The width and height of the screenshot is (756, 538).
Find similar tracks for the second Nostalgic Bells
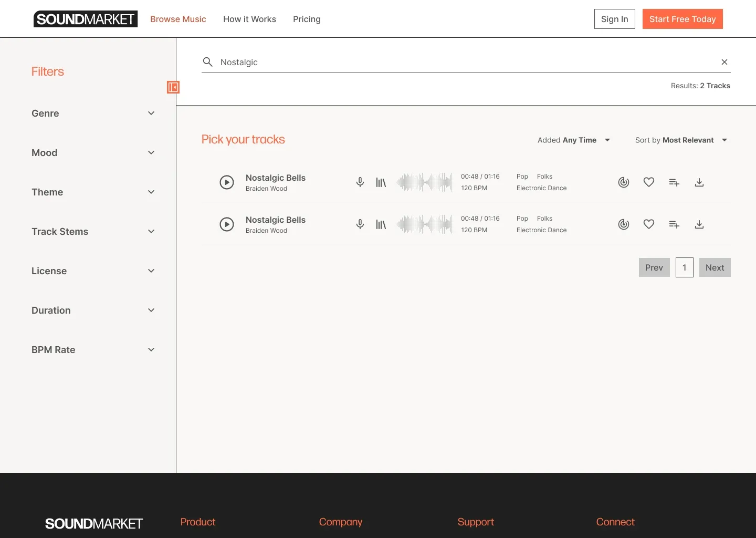click(x=624, y=224)
